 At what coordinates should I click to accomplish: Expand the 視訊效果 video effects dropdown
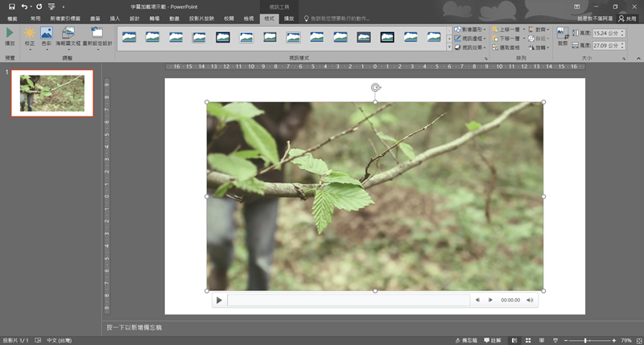471,47
